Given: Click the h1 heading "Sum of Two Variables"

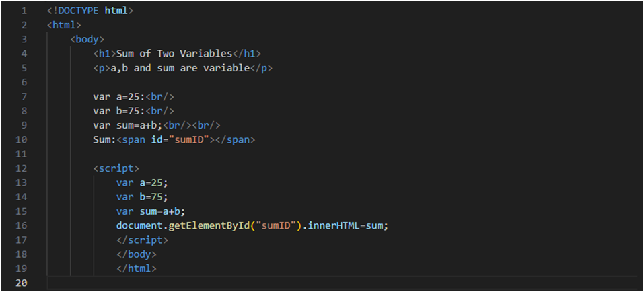Looking at the screenshot, I should 177,53.
